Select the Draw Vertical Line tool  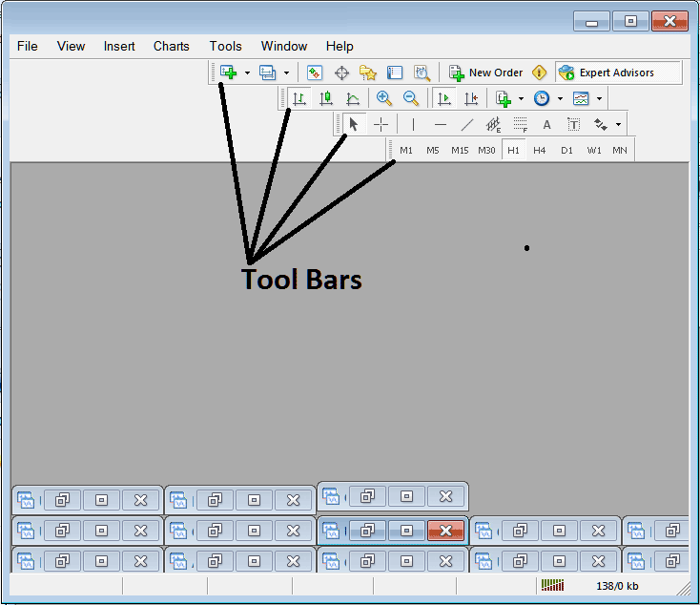coord(413,124)
